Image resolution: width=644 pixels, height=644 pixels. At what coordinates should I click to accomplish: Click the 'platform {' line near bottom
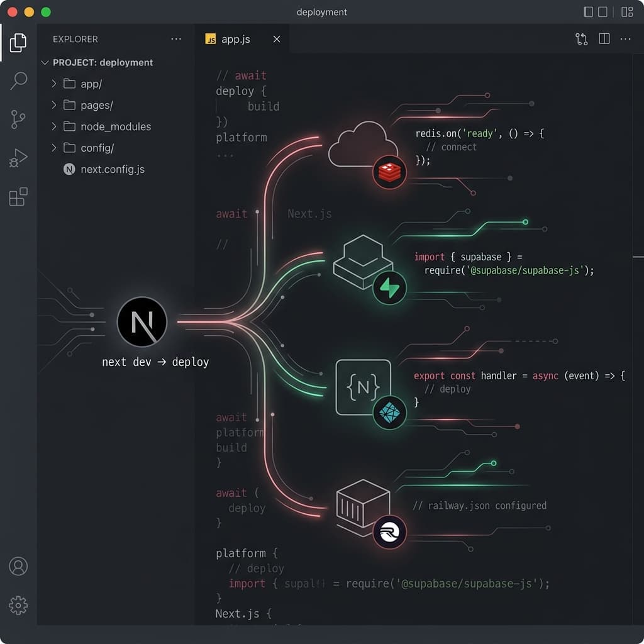[x=247, y=553]
